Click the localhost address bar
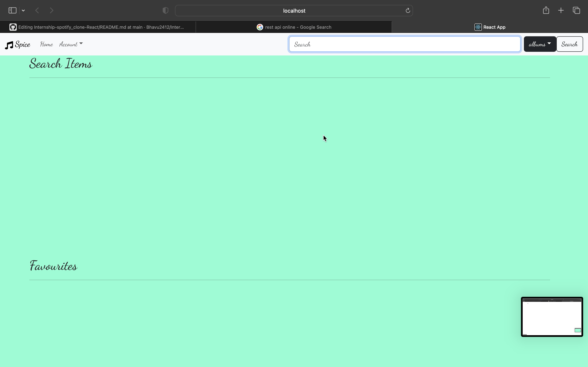Screen dimensions: 588x367 click(294, 11)
